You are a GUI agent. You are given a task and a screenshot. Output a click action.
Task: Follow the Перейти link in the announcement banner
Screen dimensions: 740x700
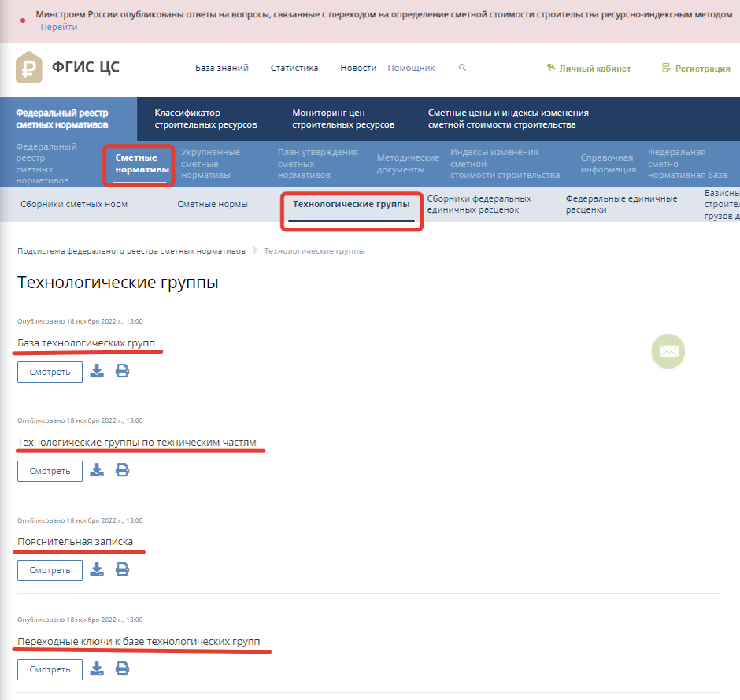pyautogui.click(x=59, y=27)
